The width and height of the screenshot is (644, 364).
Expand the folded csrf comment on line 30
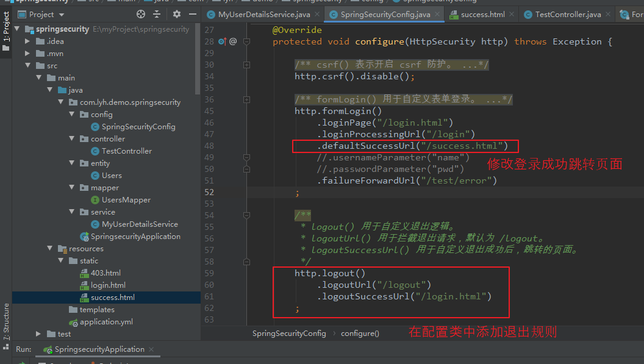[x=247, y=65]
